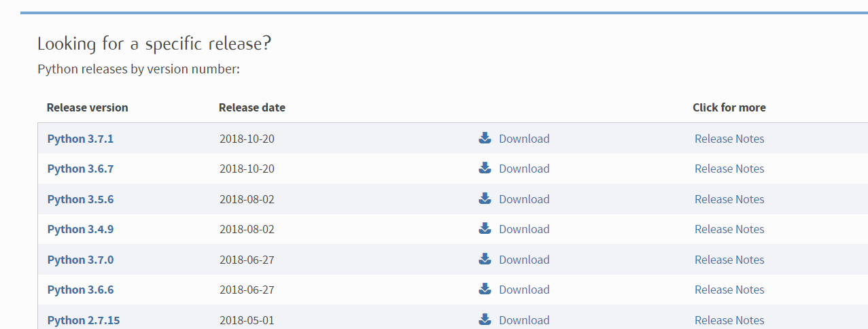View Release Notes for Python 3.7.1
The height and width of the screenshot is (329, 868).
point(729,139)
